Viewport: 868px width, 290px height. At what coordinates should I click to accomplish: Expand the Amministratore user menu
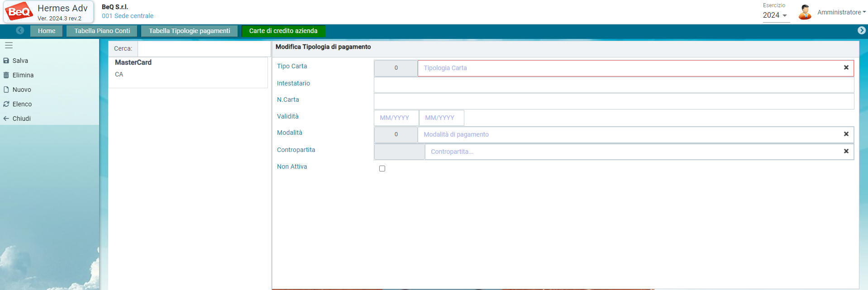(841, 12)
